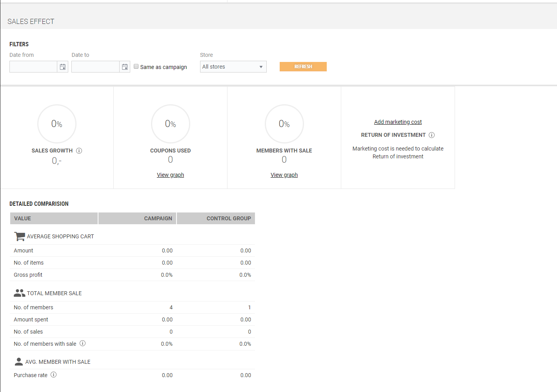Click info icon next to Sales Growth
This screenshot has height=392, width=557.
click(79, 151)
